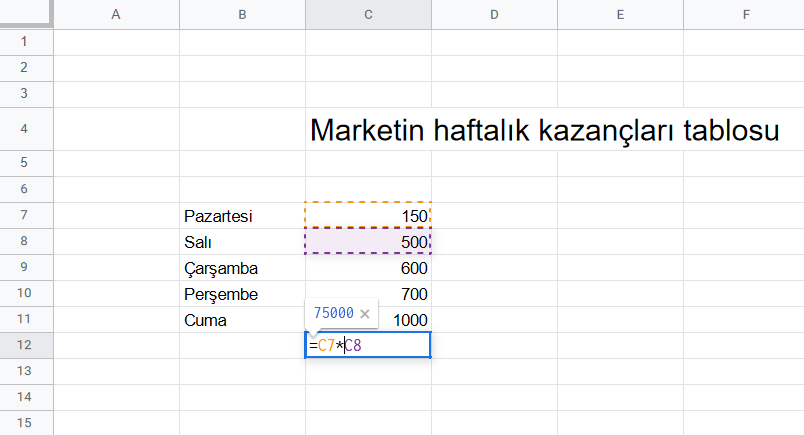Screen dimensions: 804x435
Task: Select column B header
Action: (x=243, y=14)
